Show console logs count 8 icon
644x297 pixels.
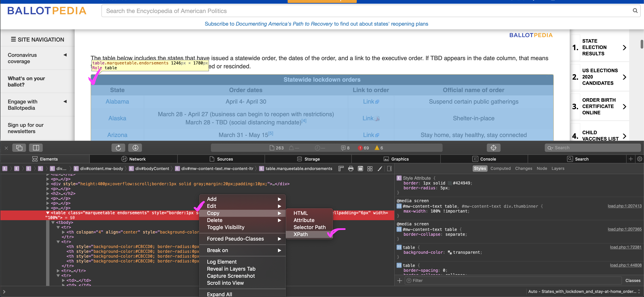tap(345, 148)
